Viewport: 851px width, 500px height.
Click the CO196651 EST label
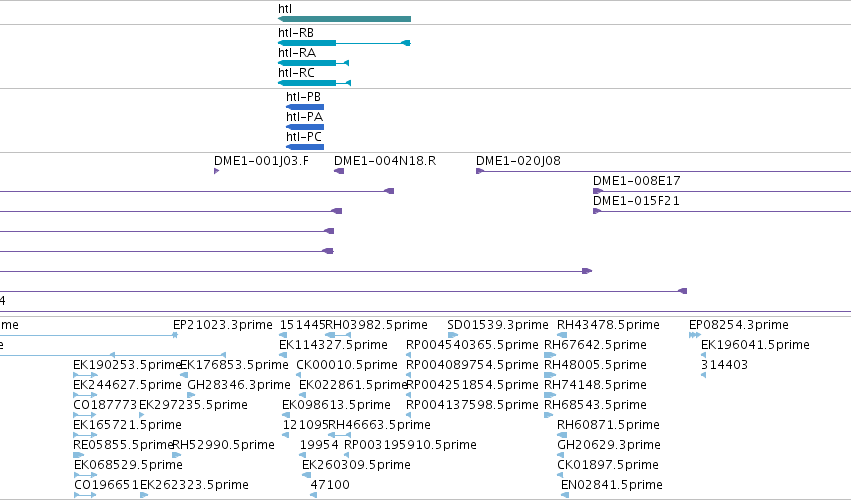tap(106, 485)
